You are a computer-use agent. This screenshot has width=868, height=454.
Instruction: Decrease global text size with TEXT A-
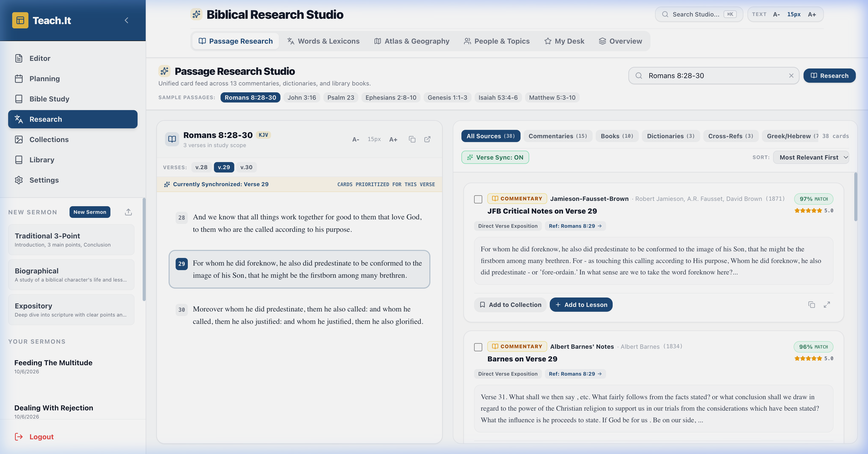click(x=776, y=14)
